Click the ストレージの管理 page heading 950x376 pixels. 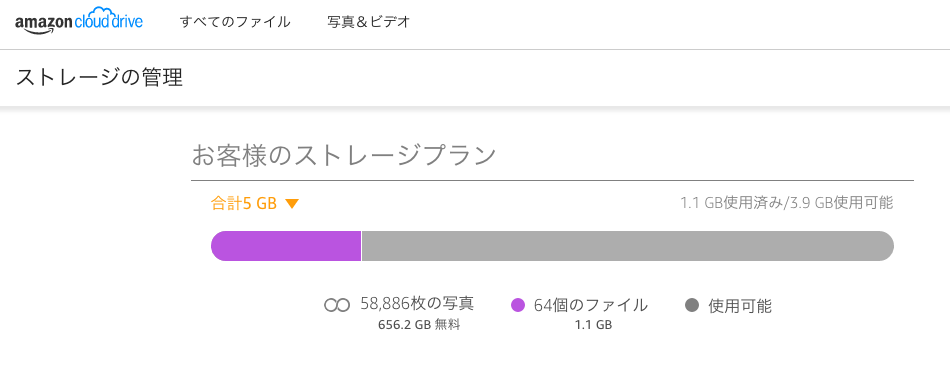[99, 78]
